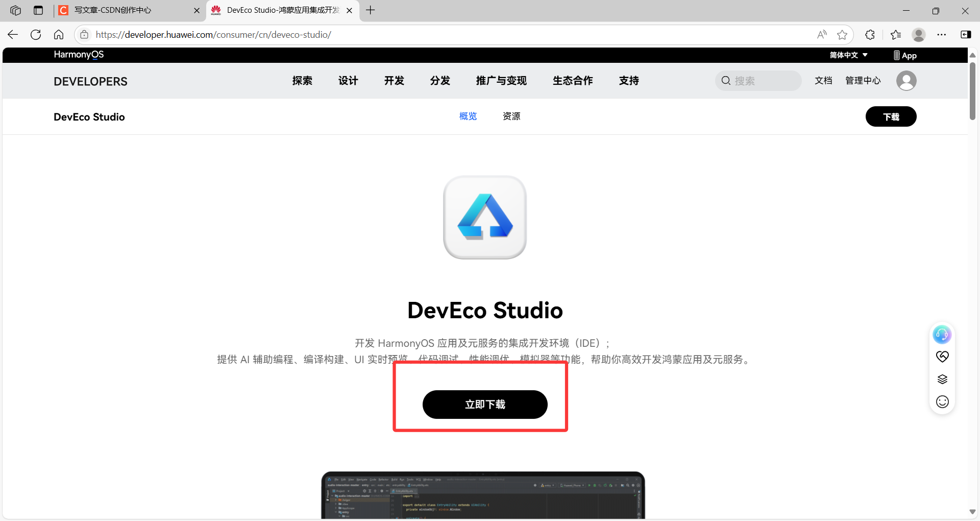980x521 pixels.
Task: Open the workspaces icon in the title bar
Action: pos(15,10)
